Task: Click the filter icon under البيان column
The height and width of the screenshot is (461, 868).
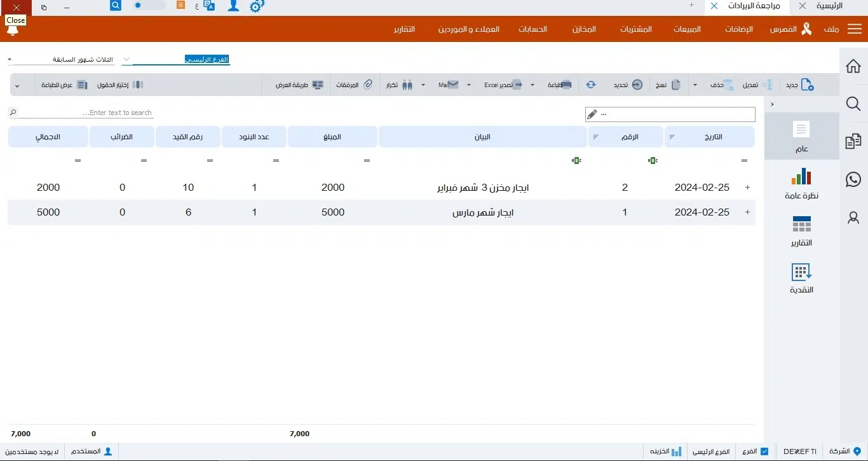Action: click(577, 160)
